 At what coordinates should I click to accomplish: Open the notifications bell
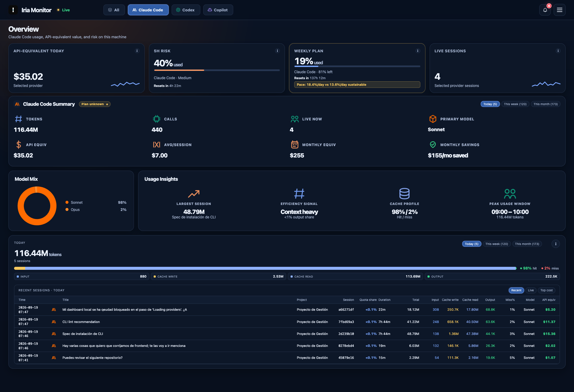click(545, 10)
